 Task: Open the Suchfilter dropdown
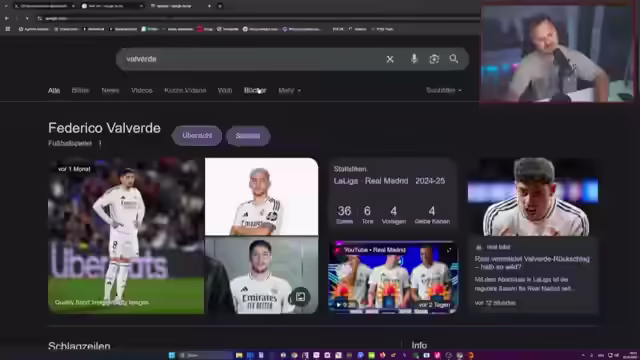[x=444, y=90]
